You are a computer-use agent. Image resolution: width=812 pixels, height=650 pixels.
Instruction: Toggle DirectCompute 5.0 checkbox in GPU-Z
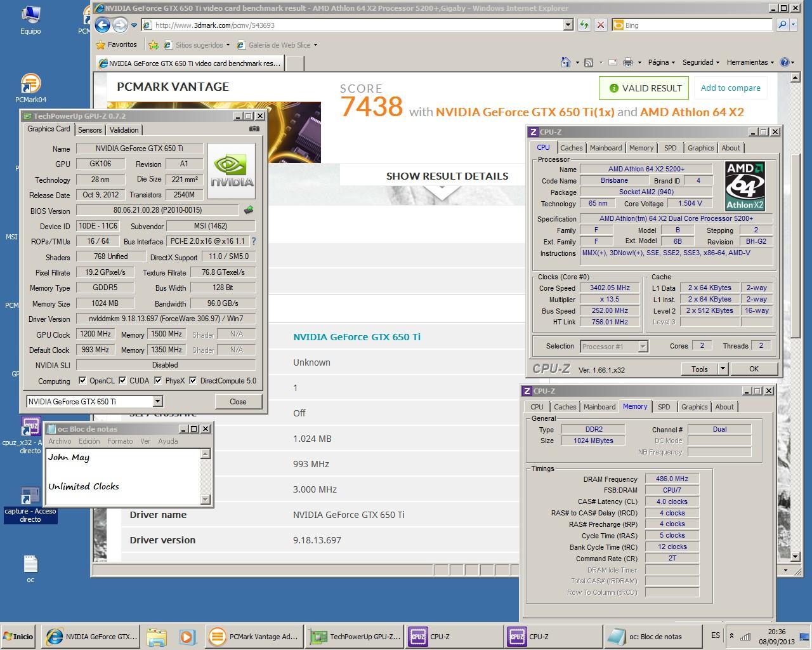click(193, 381)
